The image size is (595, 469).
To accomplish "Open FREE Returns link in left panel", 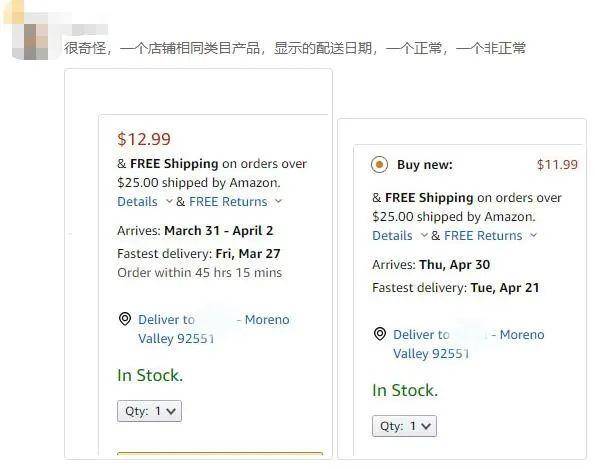I will click(x=228, y=201).
